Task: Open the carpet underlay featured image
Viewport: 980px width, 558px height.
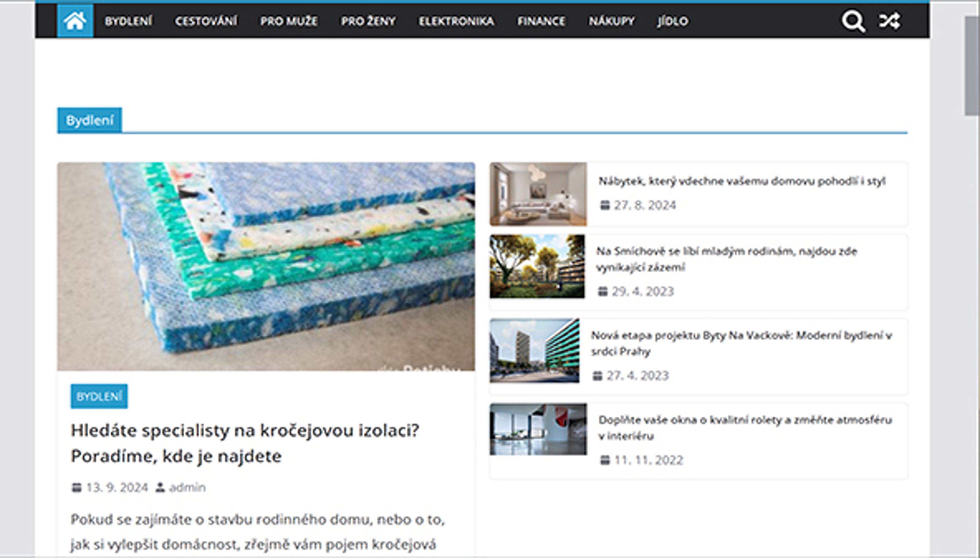Action: [x=266, y=266]
